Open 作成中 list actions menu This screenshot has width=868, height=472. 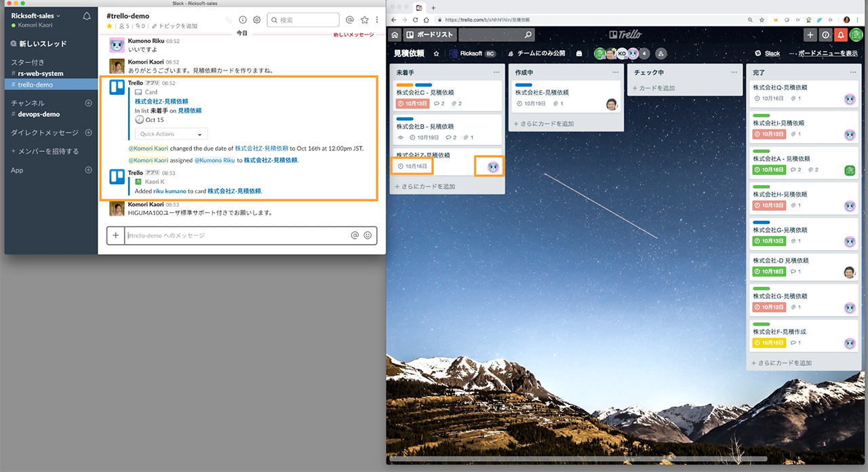point(615,72)
